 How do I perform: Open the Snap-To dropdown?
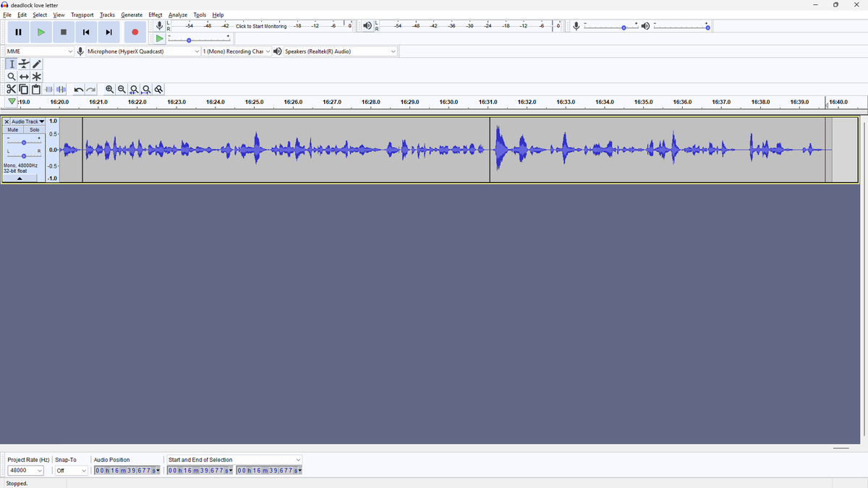coord(72,471)
